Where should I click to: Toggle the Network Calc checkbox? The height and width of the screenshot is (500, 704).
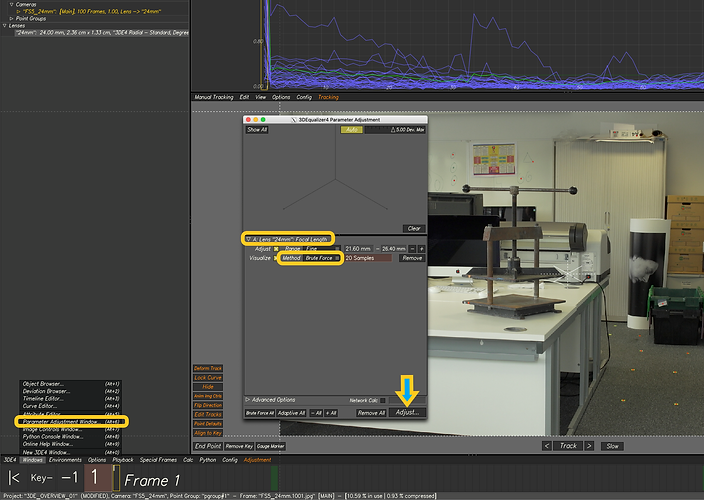(x=383, y=400)
